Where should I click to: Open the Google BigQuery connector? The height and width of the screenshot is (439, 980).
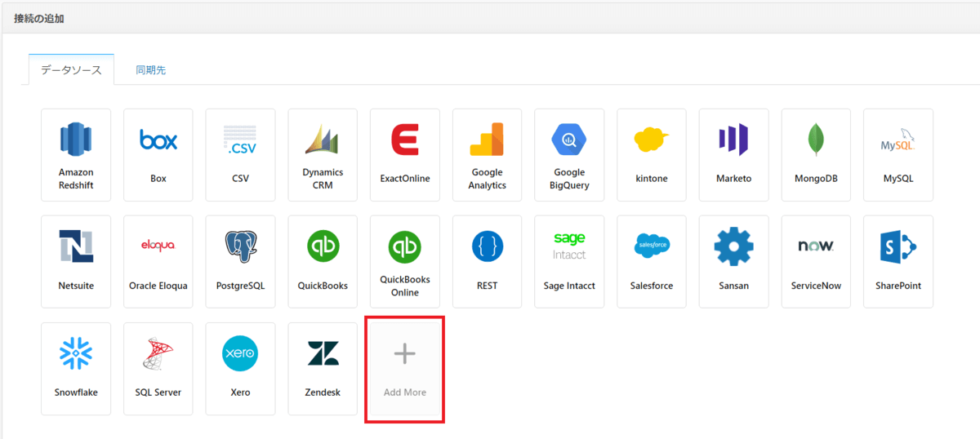(x=569, y=140)
